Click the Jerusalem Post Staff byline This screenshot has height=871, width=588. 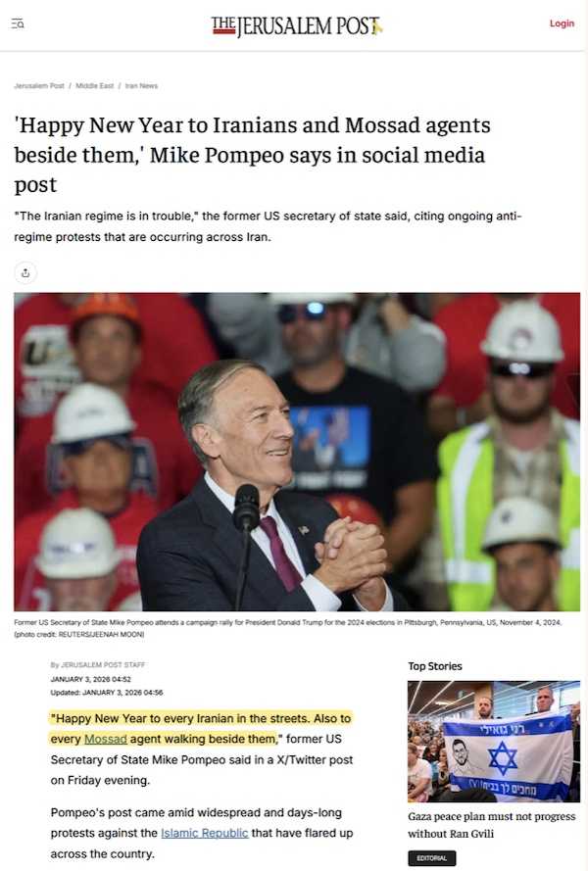point(98,664)
